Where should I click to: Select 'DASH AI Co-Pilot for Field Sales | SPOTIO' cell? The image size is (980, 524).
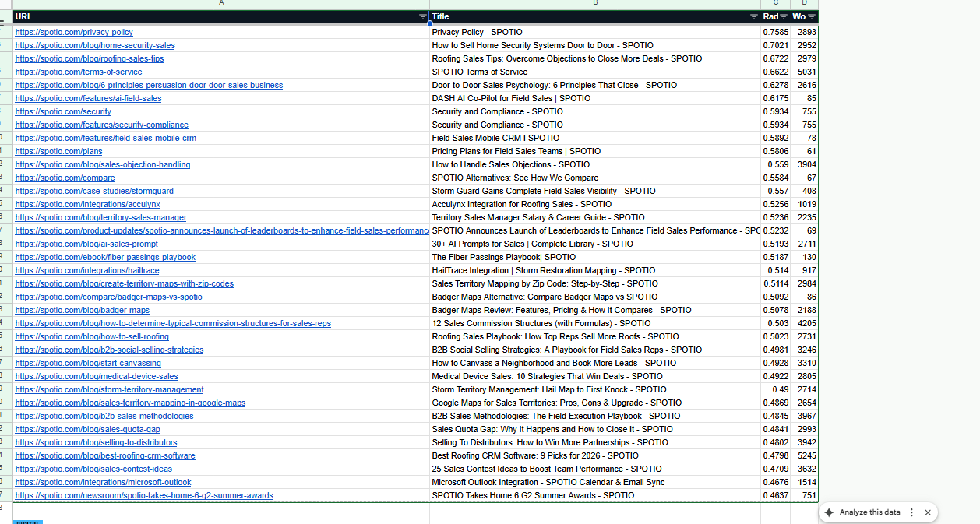pos(595,98)
